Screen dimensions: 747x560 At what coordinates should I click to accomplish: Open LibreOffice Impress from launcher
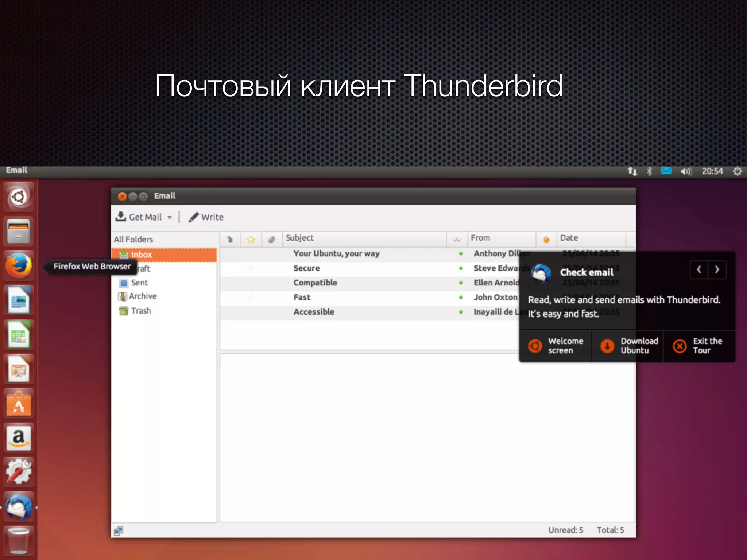[x=19, y=369]
